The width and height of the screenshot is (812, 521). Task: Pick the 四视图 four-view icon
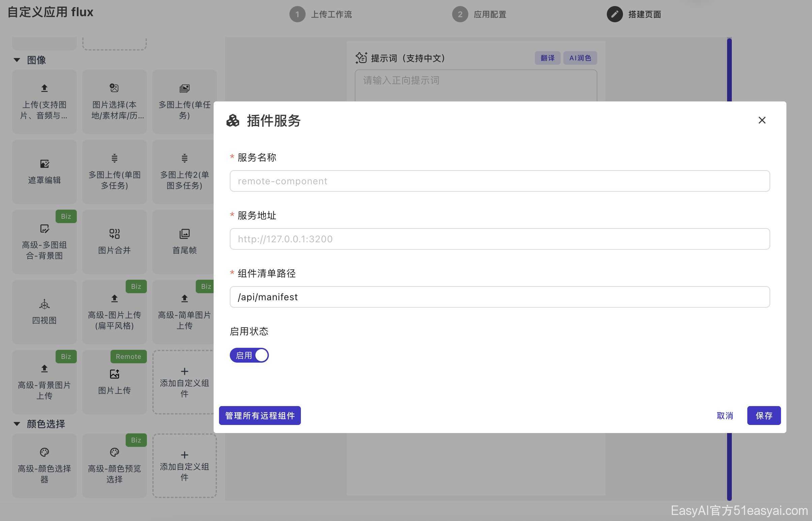[44, 304]
